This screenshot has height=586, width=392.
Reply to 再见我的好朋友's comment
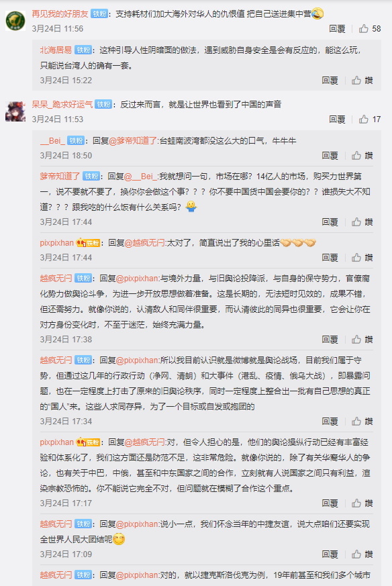pos(337,29)
